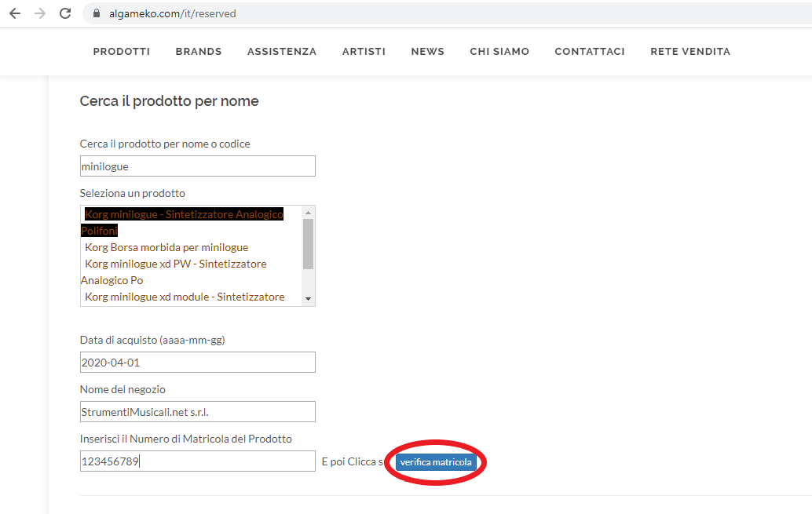812x514 pixels.
Task: Click the purchase date field 2020-04-01
Action: [x=197, y=363]
